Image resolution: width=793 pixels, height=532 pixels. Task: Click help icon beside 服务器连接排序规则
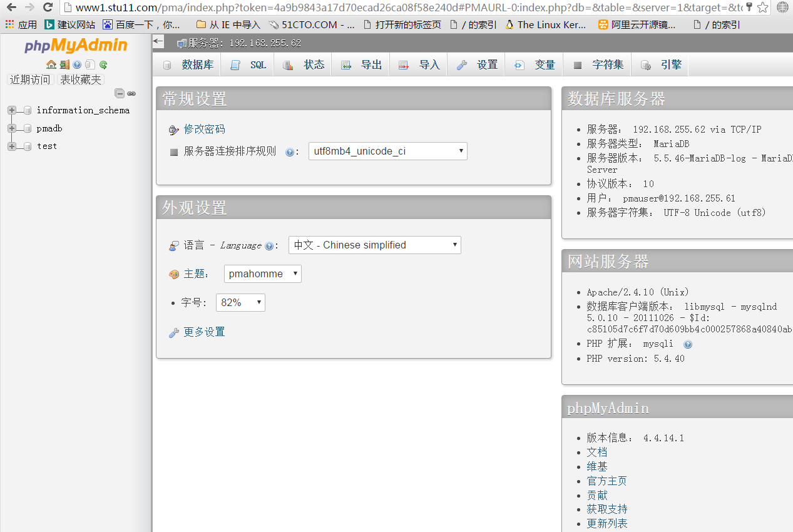(x=289, y=152)
